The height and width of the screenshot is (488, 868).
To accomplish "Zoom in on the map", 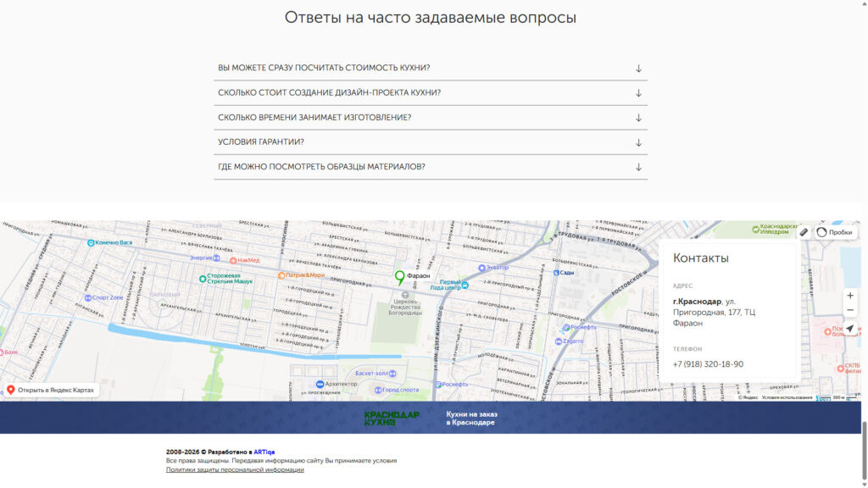I will coord(849,296).
